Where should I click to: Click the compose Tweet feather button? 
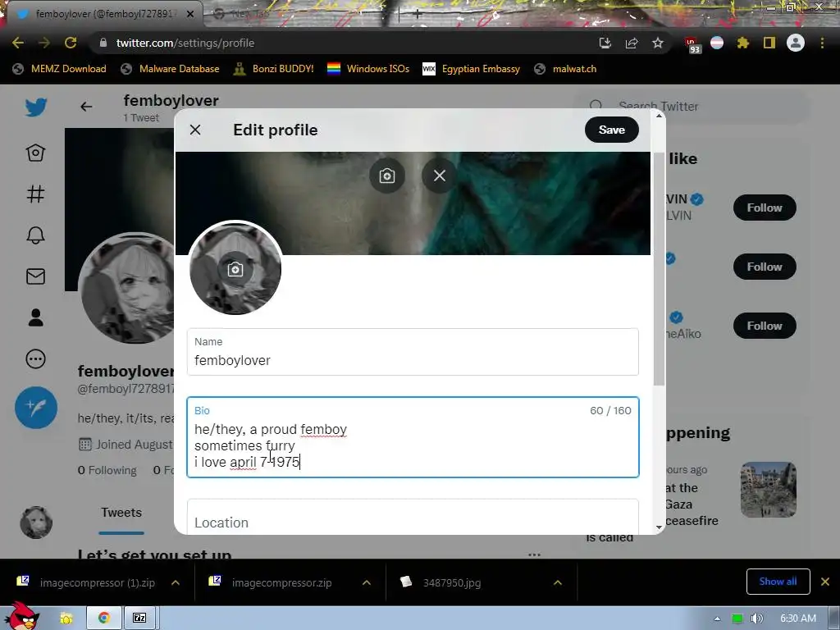click(x=36, y=408)
